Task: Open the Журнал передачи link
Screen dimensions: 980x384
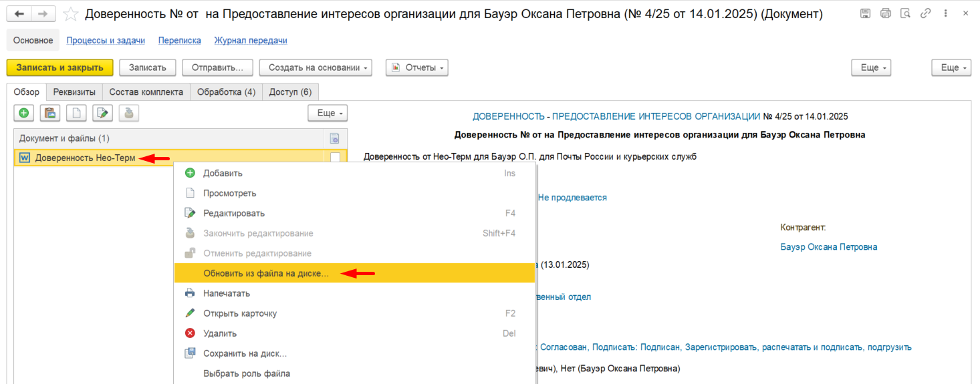Action: (x=251, y=40)
